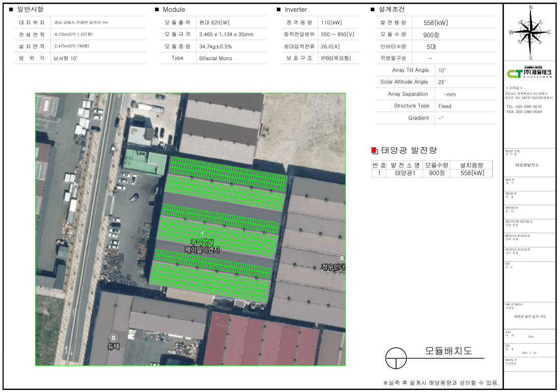Click the red square beside 태양광 발전량
Screen dimensions: 560x392
pyautogui.click(x=374, y=150)
